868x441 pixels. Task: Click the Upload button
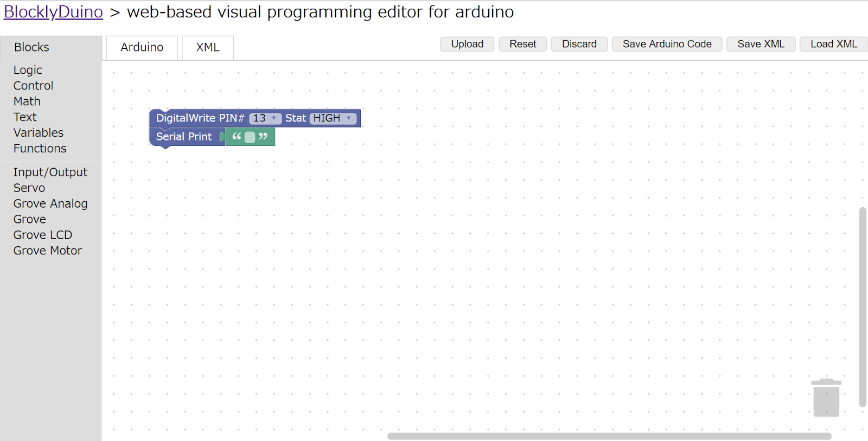click(x=467, y=44)
